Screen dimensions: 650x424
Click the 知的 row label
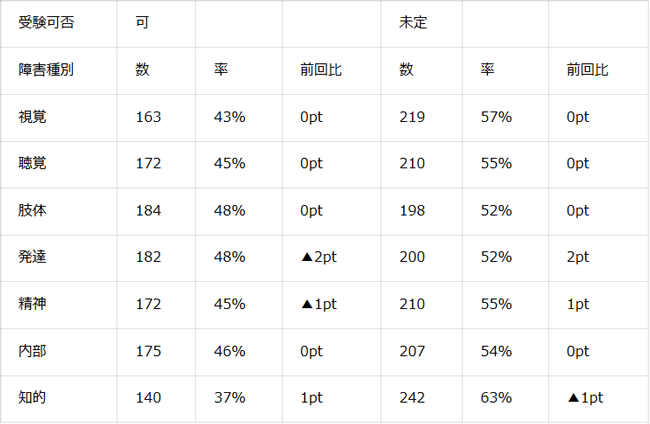click(33, 398)
